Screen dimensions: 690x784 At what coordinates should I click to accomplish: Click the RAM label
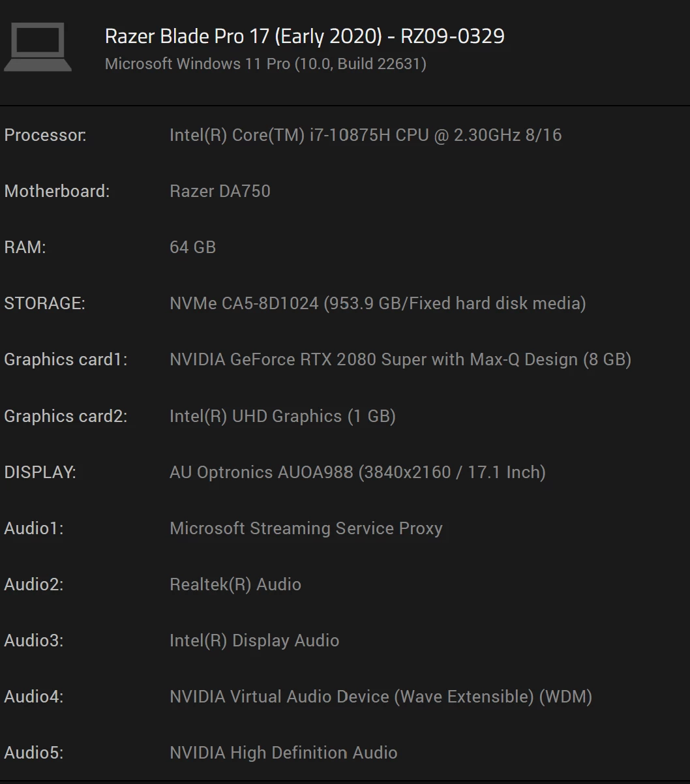tap(25, 247)
